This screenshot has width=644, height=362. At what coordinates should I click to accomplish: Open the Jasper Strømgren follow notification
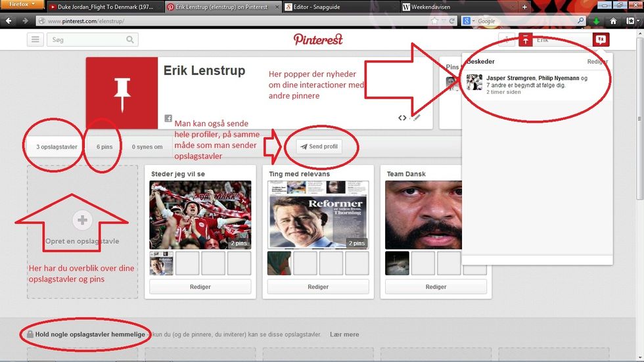[x=536, y=85]
